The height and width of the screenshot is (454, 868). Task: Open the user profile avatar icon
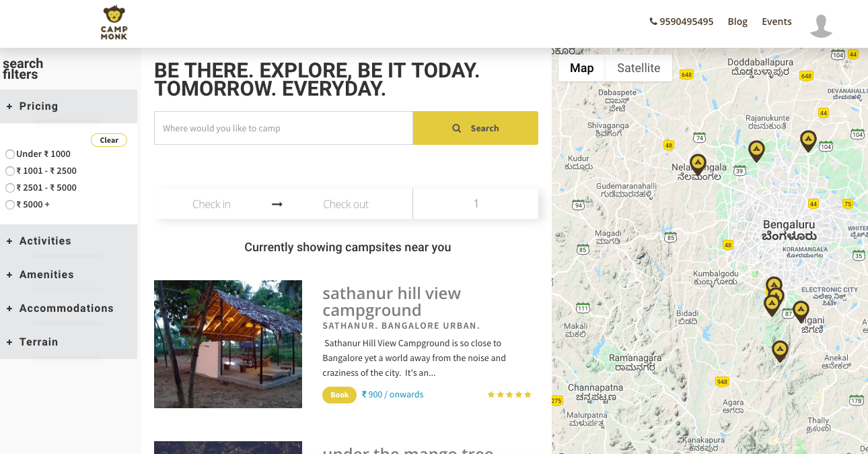[821, 25]
